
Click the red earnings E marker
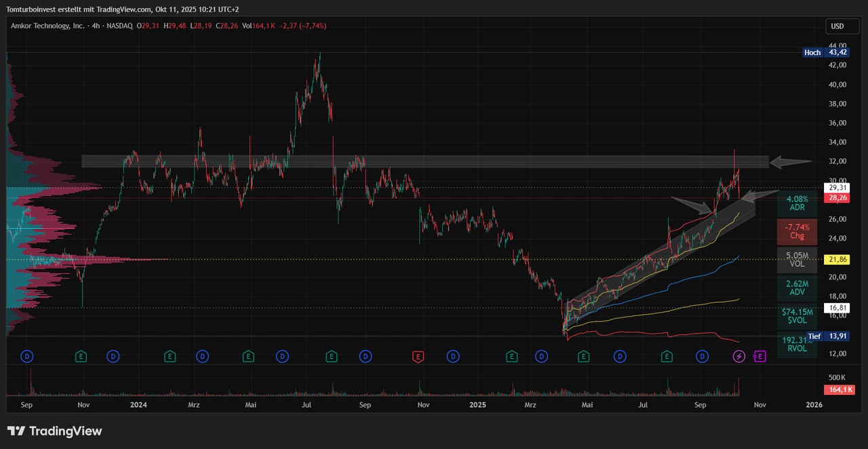click(x=418, y=356)
